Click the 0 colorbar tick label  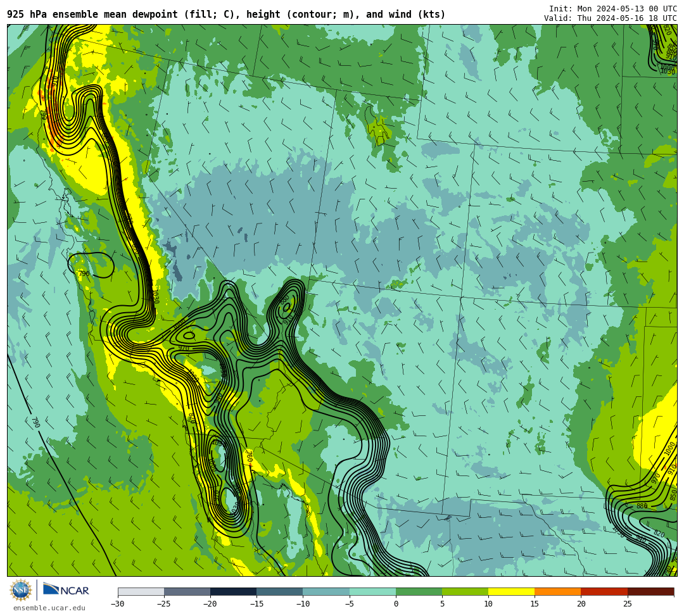[x=396, y=604]
